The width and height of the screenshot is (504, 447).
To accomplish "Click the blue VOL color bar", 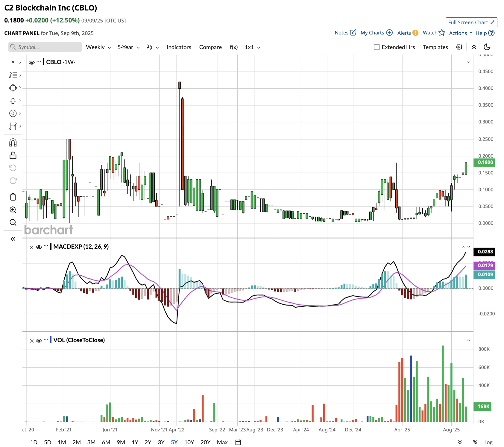I will coord(51,340).
